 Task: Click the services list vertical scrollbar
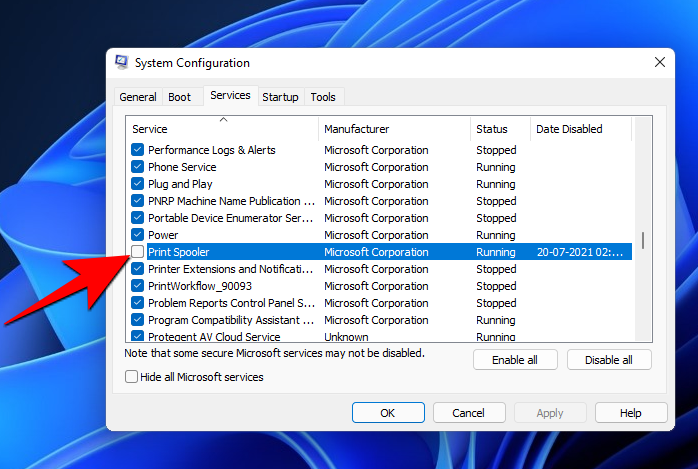pyautogui.click(x=643, y=240)
